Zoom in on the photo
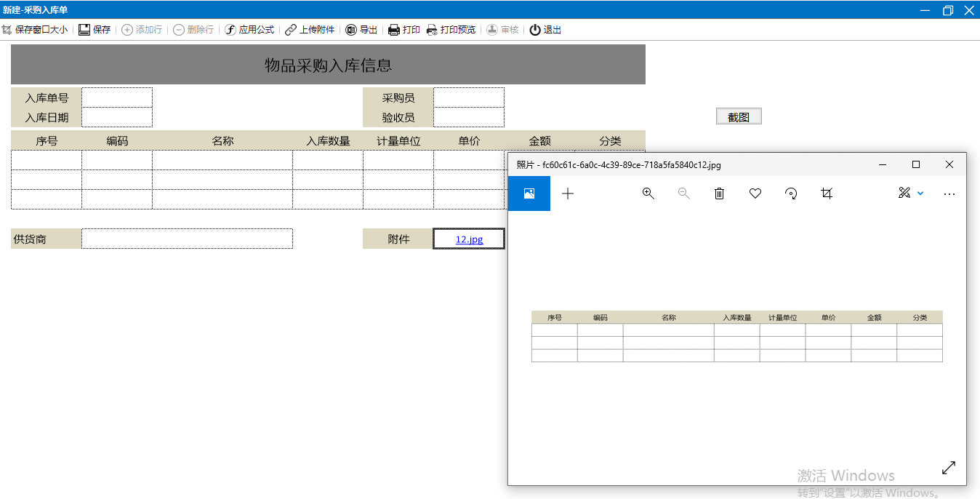The image size is (980, 499). (648, 193)
